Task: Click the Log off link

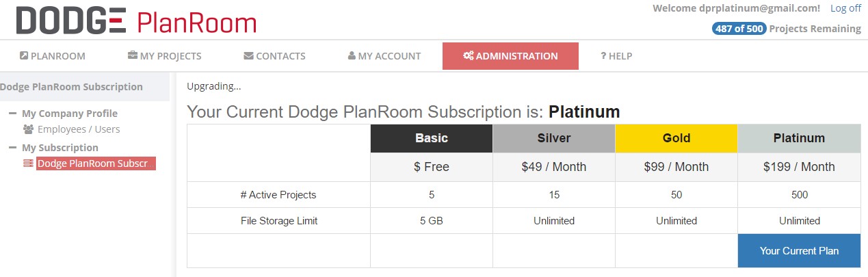Action: point(845,8)
